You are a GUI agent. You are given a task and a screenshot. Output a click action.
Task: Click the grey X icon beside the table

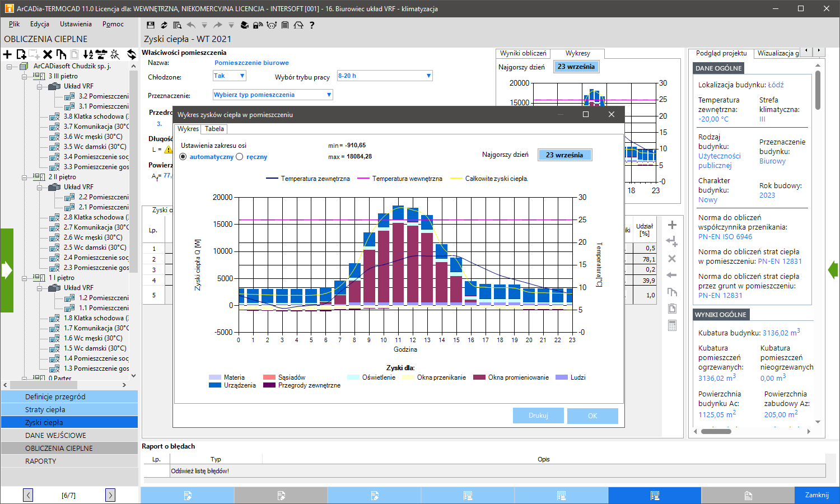[x=672, y=259]
